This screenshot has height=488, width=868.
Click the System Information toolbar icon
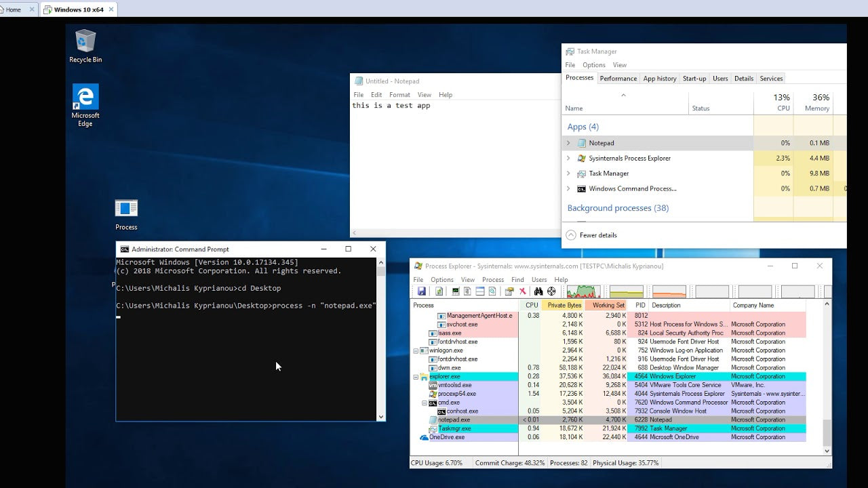pos(456,291)
